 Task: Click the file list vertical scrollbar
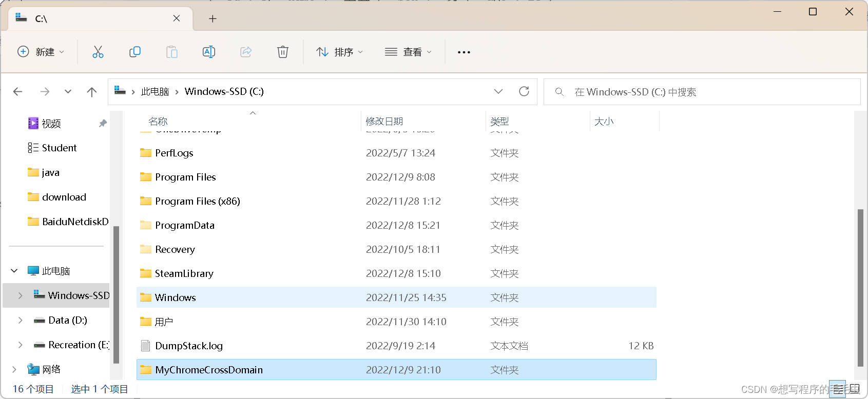coord(860,288)
